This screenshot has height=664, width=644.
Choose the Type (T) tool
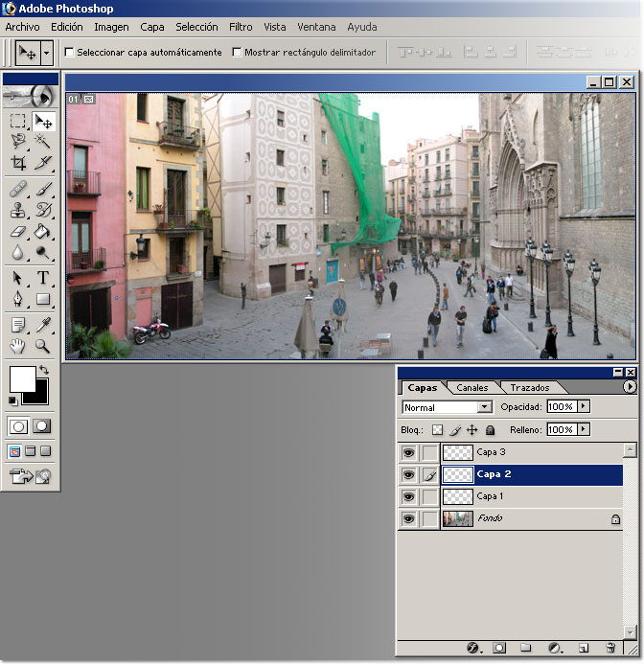(x=43, y=279)
